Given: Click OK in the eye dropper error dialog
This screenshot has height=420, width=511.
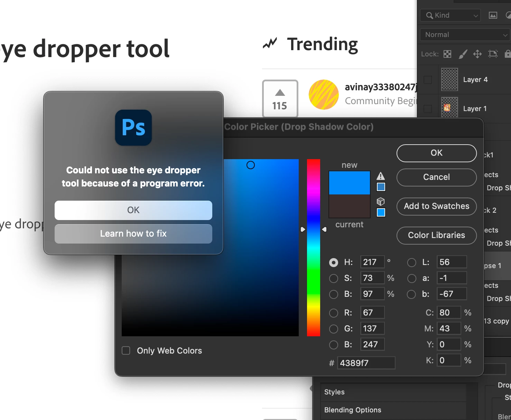Looking at the screenshot, I should (x=133, y=210).
